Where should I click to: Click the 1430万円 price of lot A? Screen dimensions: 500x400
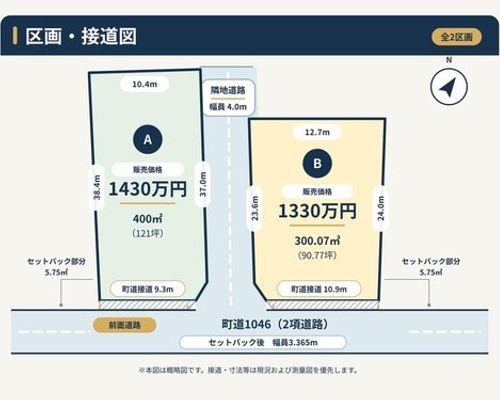(x=148, y=189)
